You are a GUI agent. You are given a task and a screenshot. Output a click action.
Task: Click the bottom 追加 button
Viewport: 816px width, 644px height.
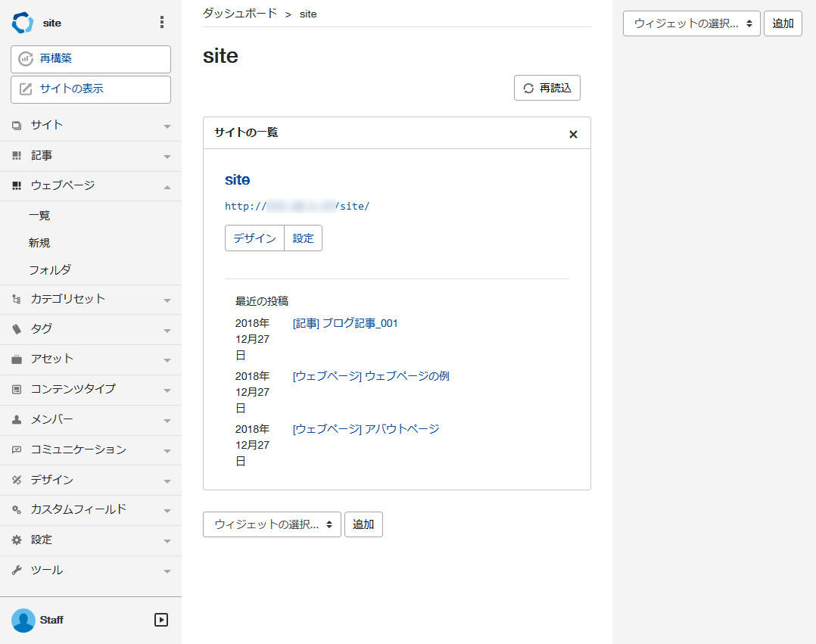click(363, 524)
